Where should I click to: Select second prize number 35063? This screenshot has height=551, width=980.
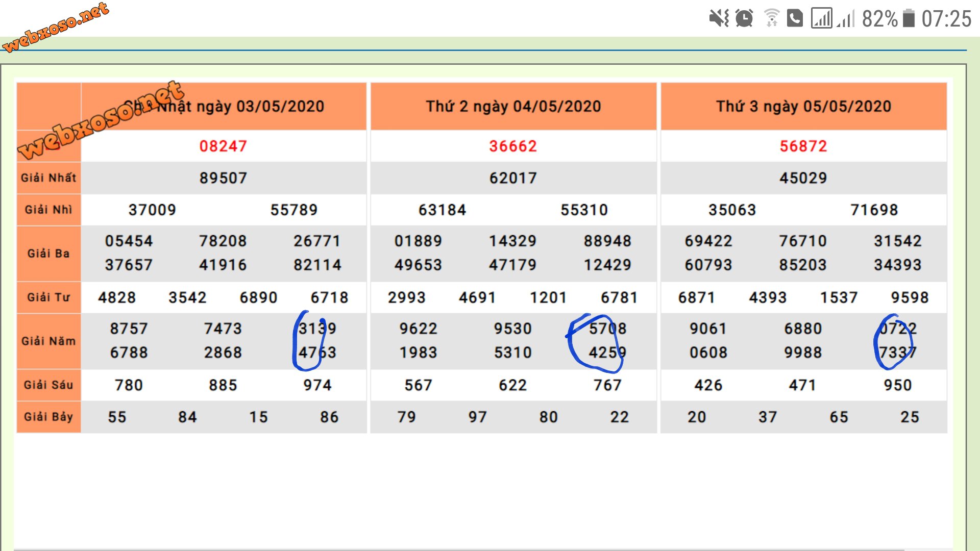pos(732,210)
